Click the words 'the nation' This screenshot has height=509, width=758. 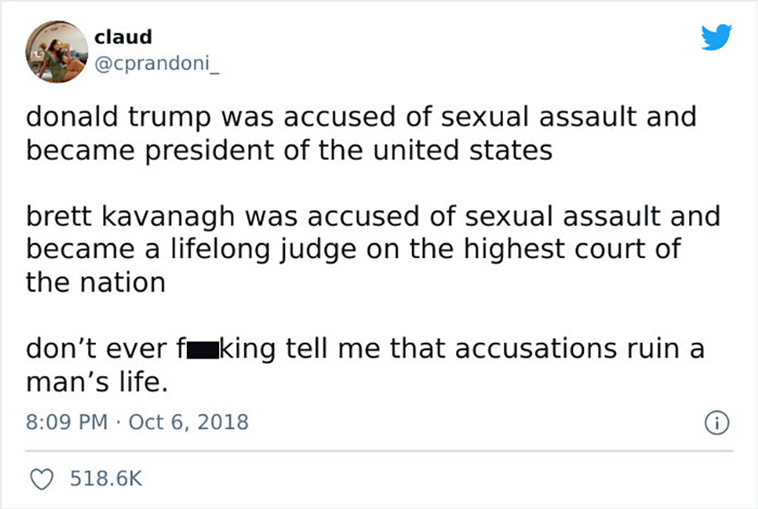pos(96,283)
